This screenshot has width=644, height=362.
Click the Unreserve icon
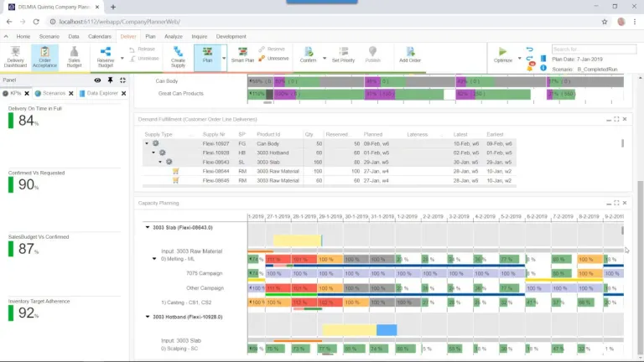pos(262,59)
